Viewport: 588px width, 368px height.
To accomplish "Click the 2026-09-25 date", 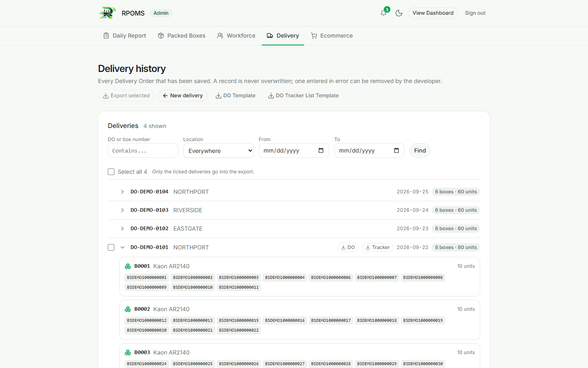I will click(412, 192).
